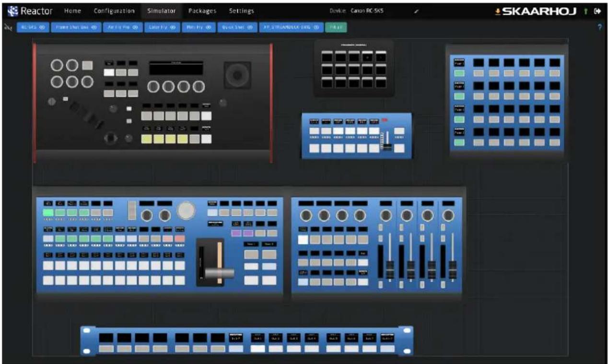
Task: Click the top-left key of the Stream Deck panel
Action: tap(327, 57)
